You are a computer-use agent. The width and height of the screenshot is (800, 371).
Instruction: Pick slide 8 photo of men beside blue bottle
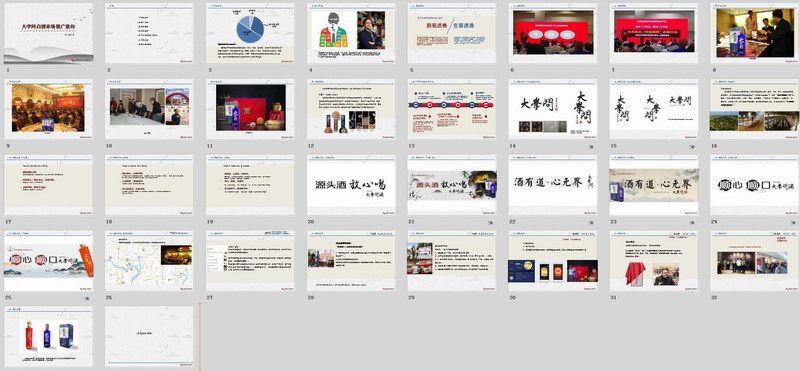[x=754, y=33]
